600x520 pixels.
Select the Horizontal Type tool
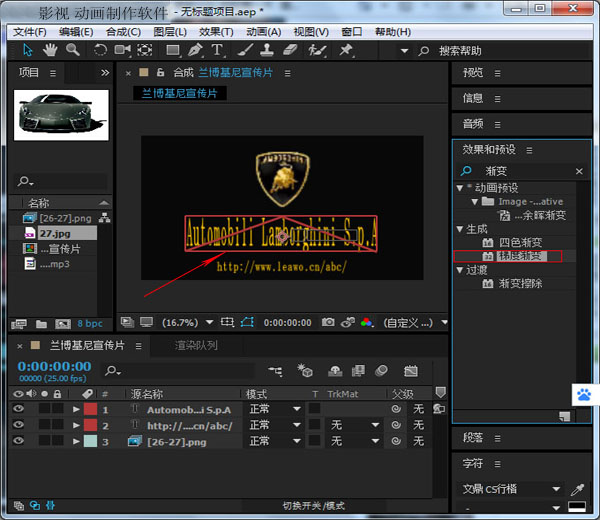coord(217,50)
